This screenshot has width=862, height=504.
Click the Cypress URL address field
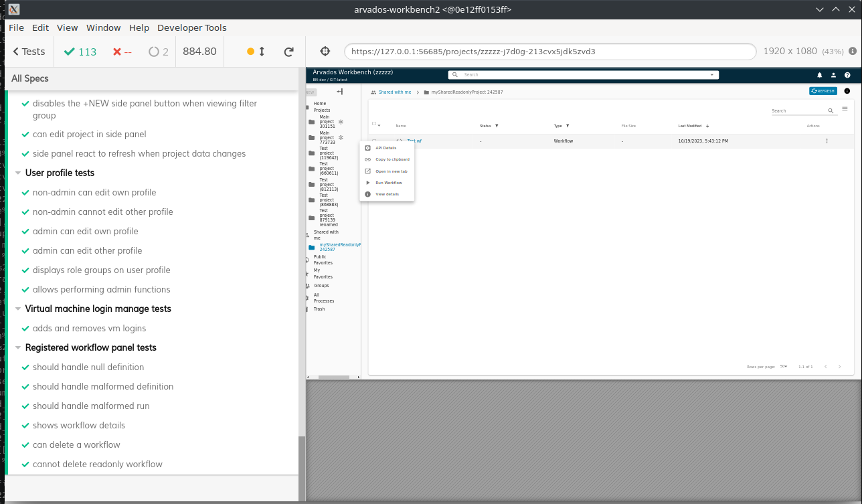point(550,52)
